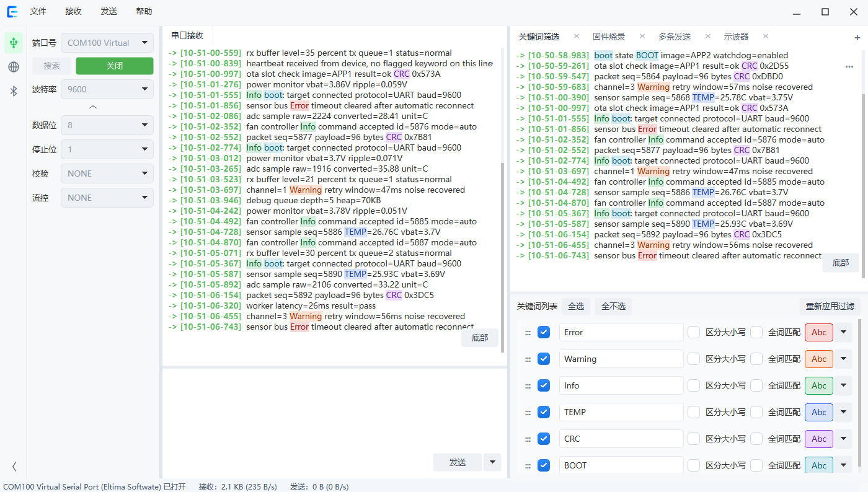
Task: Click the red Abc swatch for Error
Action: pyautogui.click(x=819, y=332)
